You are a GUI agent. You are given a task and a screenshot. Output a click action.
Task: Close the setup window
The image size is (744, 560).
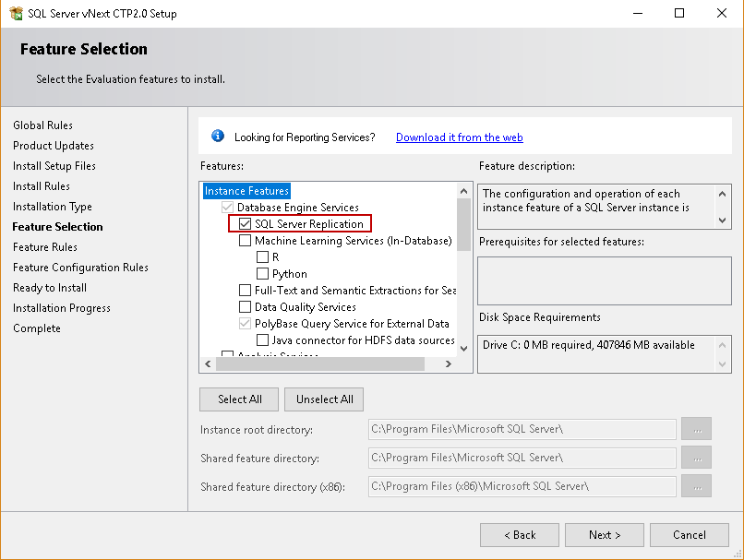tap(722, 13)
